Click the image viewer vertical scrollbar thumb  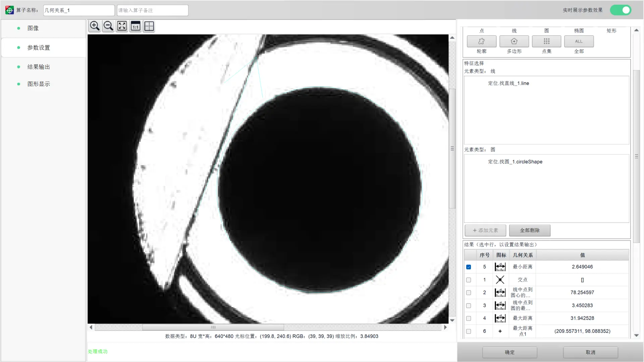[x=452, y=148]
